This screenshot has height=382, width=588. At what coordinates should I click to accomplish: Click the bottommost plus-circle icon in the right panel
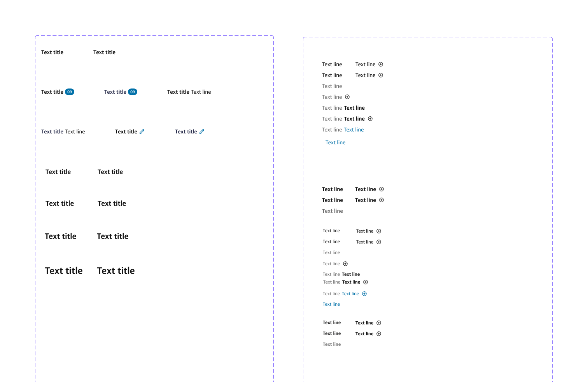pos(379,334)
